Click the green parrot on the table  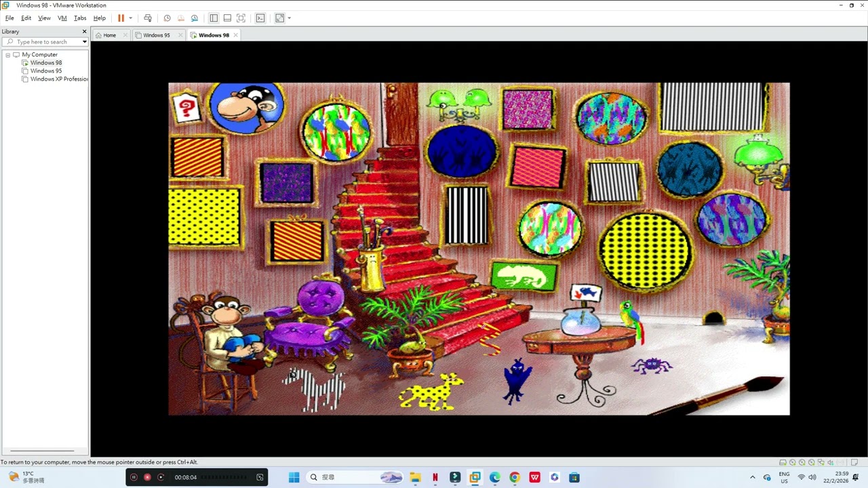pyautogui.click(x=632, y=322)
